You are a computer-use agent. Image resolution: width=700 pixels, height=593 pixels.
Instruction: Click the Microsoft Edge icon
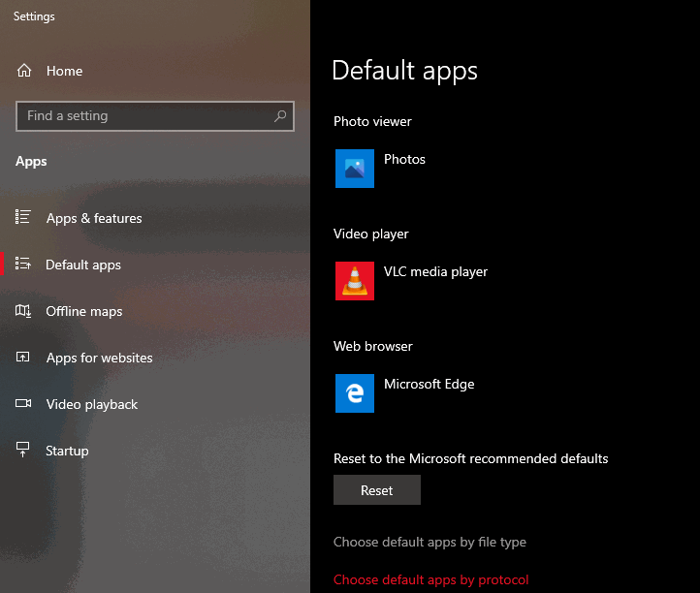click(355, 393)
